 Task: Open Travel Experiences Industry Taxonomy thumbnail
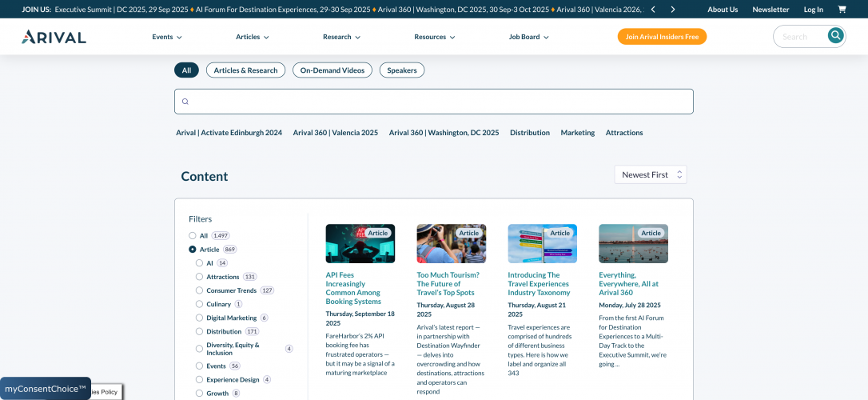coord(543,243)
